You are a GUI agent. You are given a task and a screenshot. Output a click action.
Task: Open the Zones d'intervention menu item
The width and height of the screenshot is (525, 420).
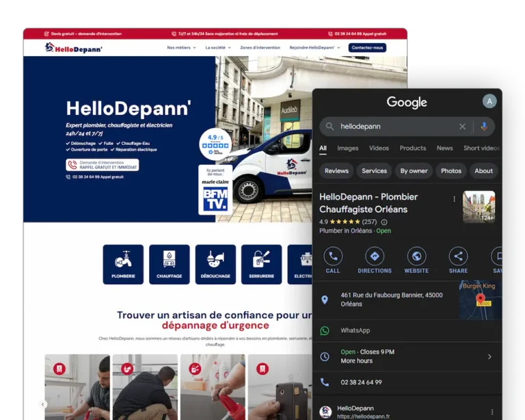pyautogui.click(x=260, y=48)
